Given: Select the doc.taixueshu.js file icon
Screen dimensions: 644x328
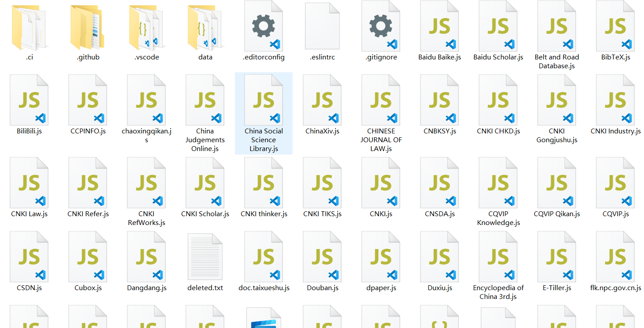Looking at the screenshot, I should (264, 256).
